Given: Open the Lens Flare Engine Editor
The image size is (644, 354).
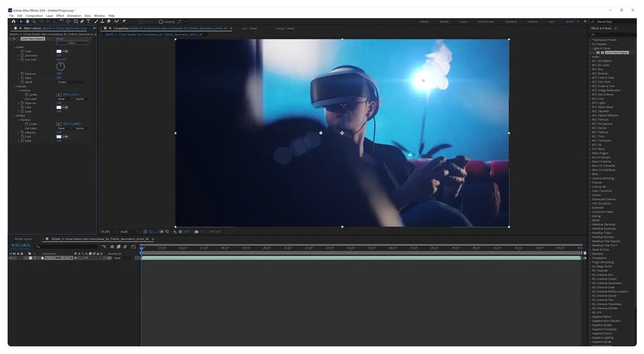Looking at the screenshot, I should [72, 42].
